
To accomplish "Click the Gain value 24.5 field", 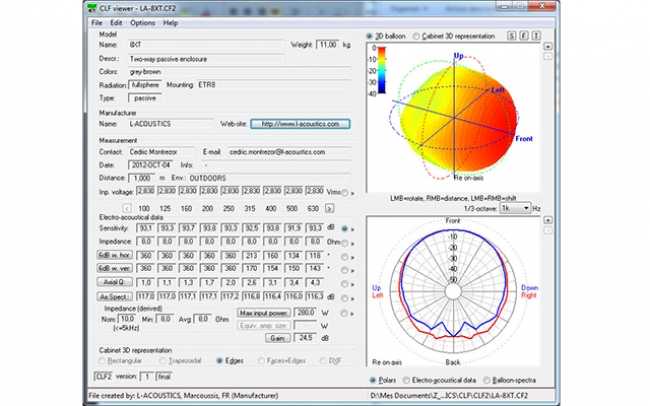I will [x=305, y=338].
